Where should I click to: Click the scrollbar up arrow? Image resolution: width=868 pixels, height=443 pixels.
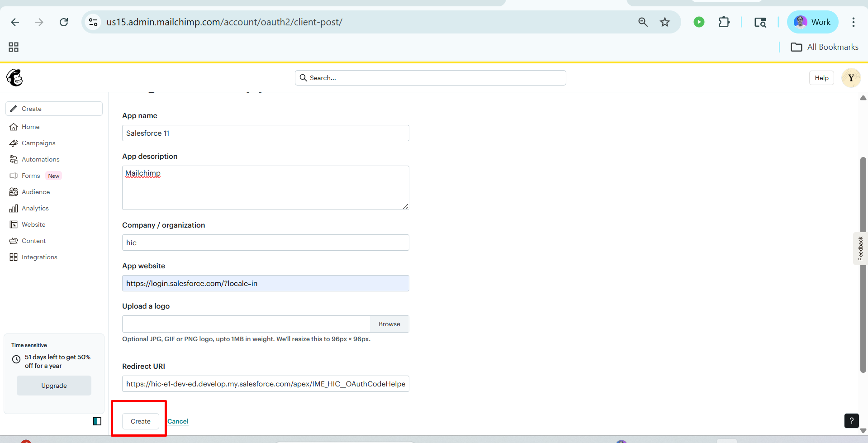tap(863, 98)
